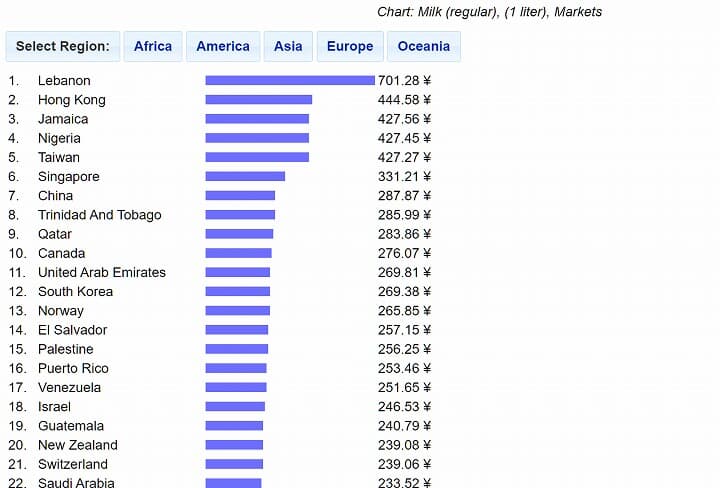Click the chart title about Milk
720x488 pixels.
click(489, 12)
